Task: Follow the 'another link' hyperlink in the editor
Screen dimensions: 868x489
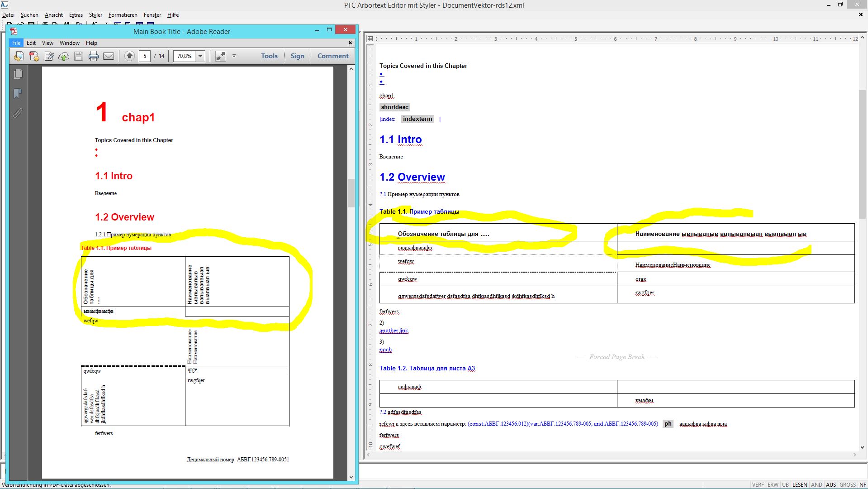Action: 394,331
